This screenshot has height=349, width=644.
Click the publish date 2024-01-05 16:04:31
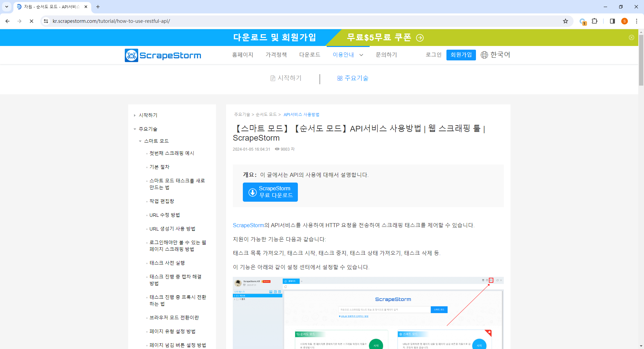(251, 149)
